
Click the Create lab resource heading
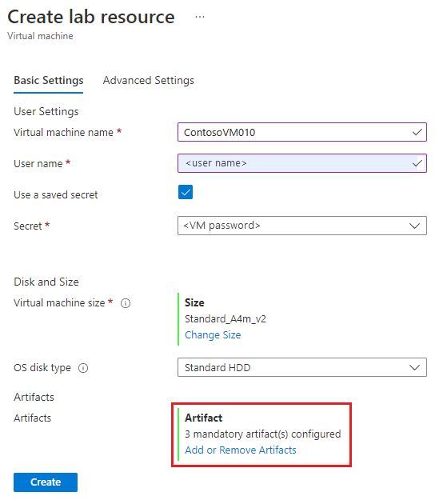[x=91, y=17]
